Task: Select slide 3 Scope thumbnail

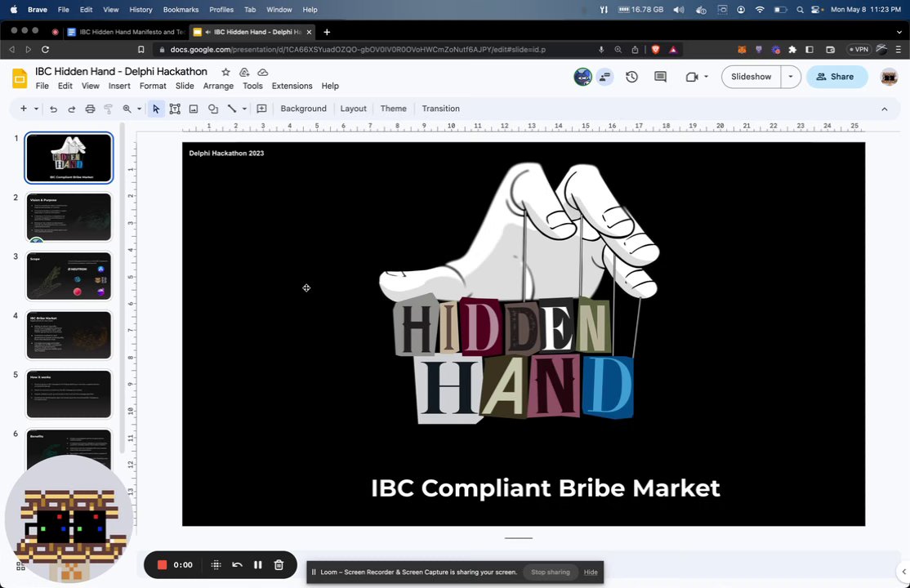Action: pyautogui.click(x=69, y=276)
